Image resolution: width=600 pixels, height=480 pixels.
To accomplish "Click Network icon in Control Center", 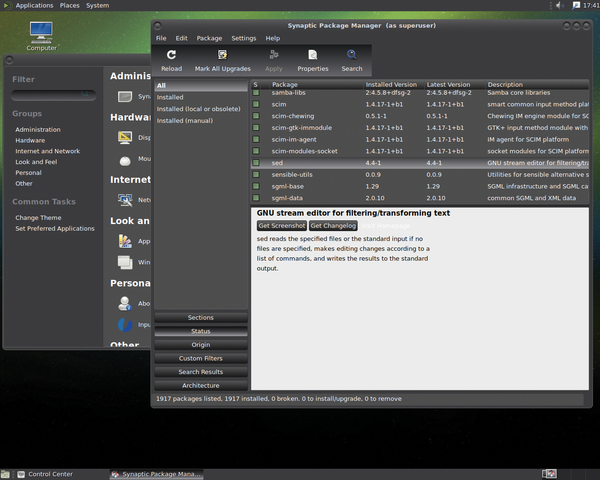I will coord(125,200).
